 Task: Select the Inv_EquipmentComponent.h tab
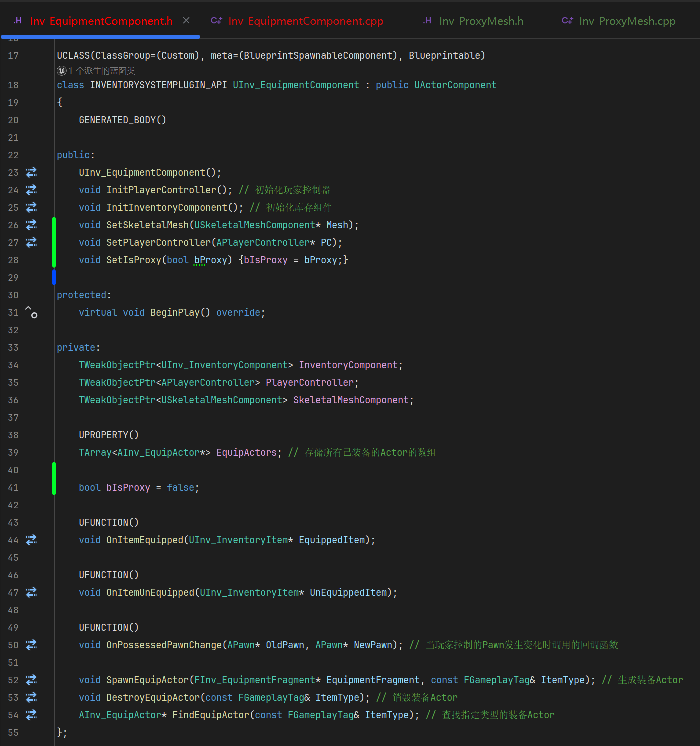tap(101, 21)
